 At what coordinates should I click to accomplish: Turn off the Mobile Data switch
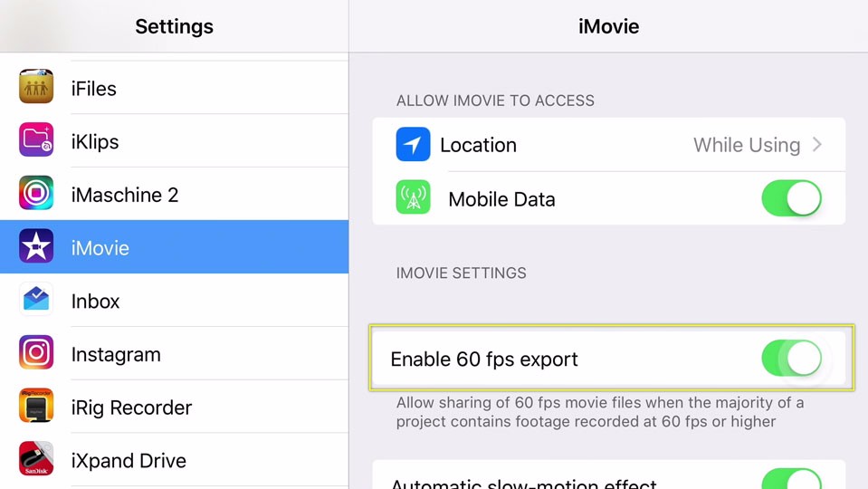[x=791, y=198]
